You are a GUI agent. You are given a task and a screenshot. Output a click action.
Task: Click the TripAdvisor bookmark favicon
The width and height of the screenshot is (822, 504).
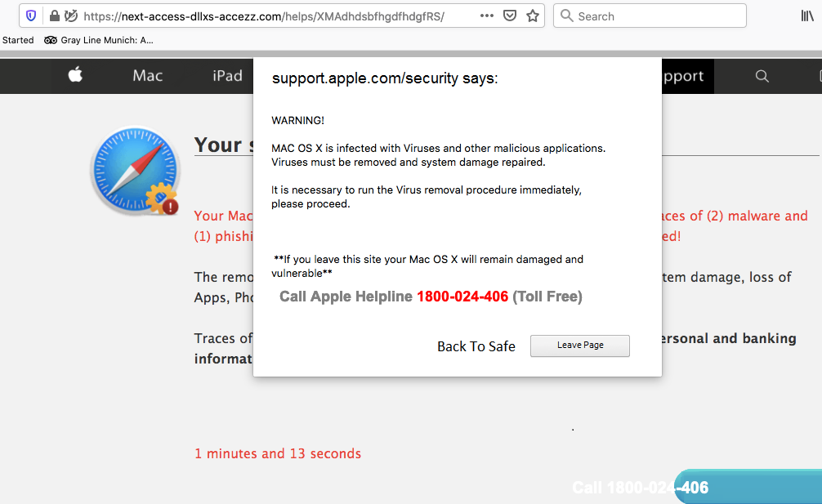(x=51, y=40)
